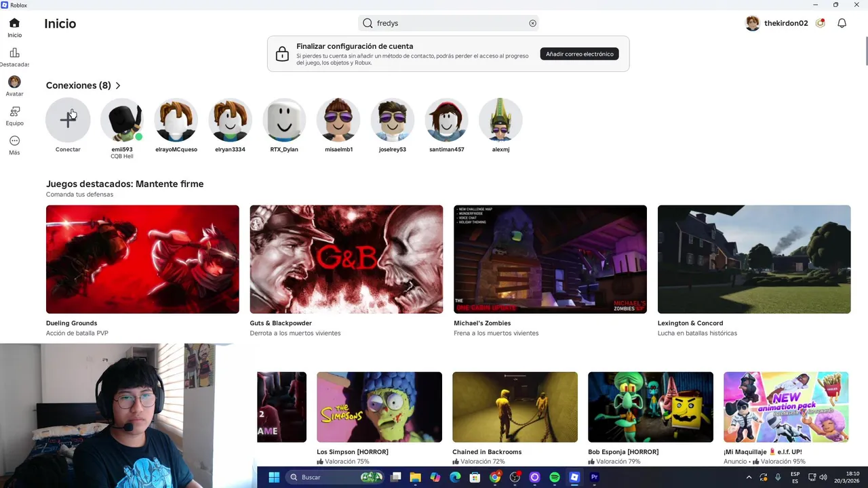Open the Inicio home sidebar icon
This screenshot has width=868, height=488.
click(14, 23)
